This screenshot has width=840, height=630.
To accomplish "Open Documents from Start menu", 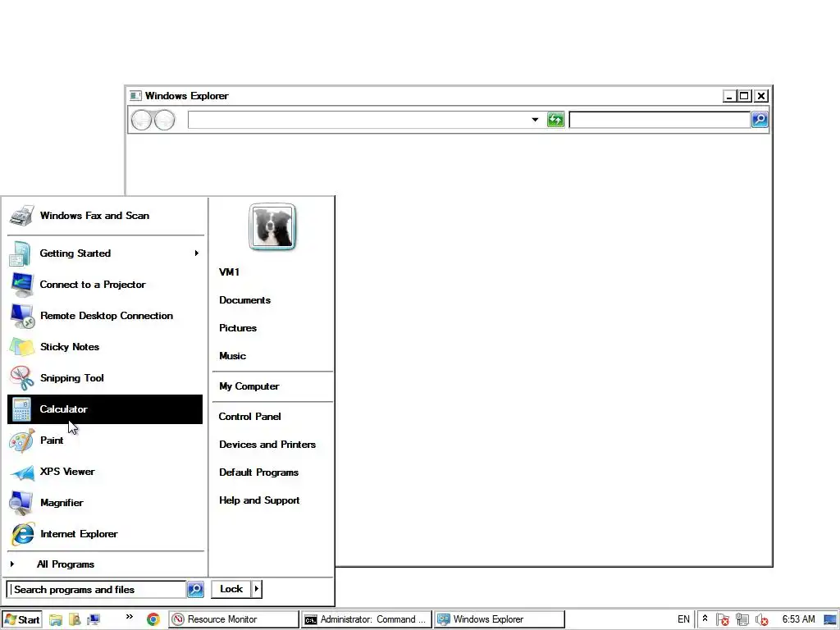I will tap(244, 300).
